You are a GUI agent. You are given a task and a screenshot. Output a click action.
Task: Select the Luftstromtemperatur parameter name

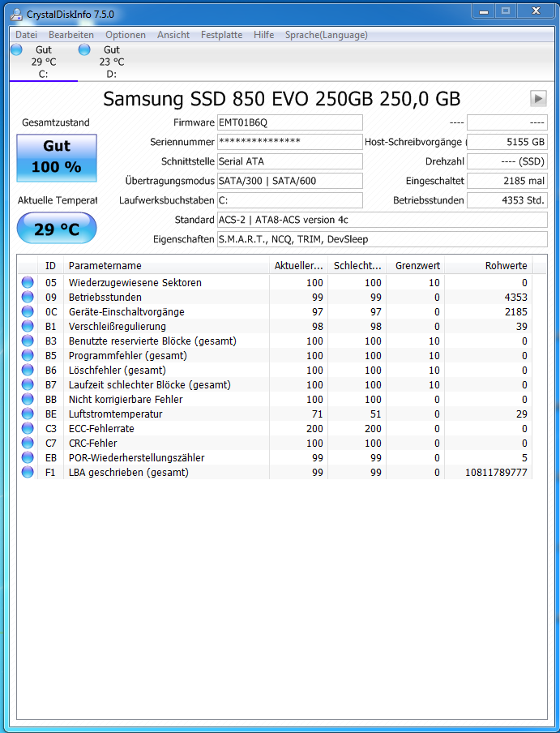pyautogui.click(x=115, y=414)
